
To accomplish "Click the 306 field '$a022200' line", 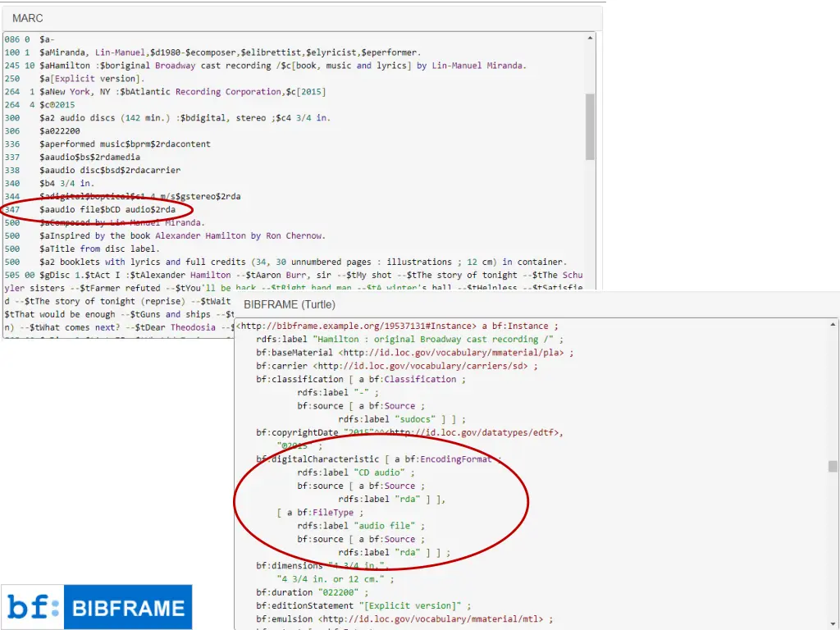I will 43,131.
